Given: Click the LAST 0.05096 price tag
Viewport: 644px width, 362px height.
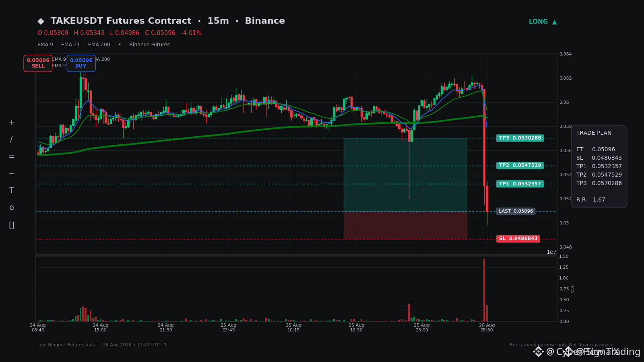Looking at the screenshot, I should click(516, 211).
